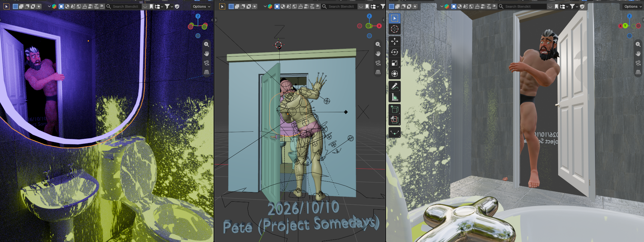Viewport: 644px width, 242px height.
Task: Click the shield check icon in the right viewport header
Action: (582, 6)
